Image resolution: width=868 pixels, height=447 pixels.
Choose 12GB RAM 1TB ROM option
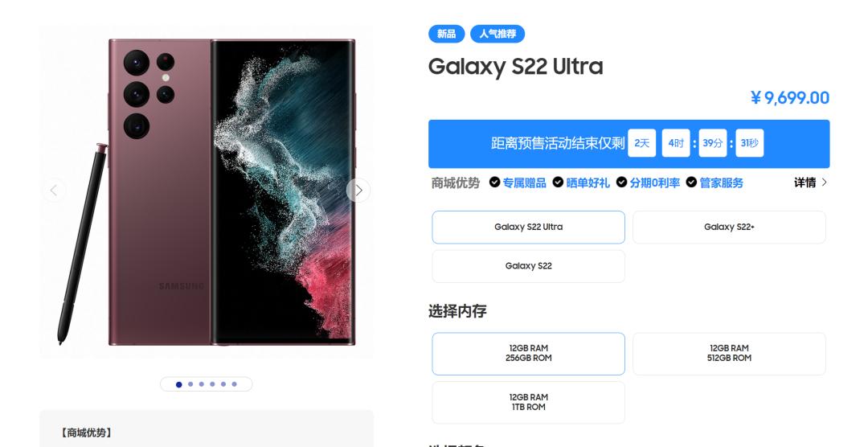tap(528, 402)
